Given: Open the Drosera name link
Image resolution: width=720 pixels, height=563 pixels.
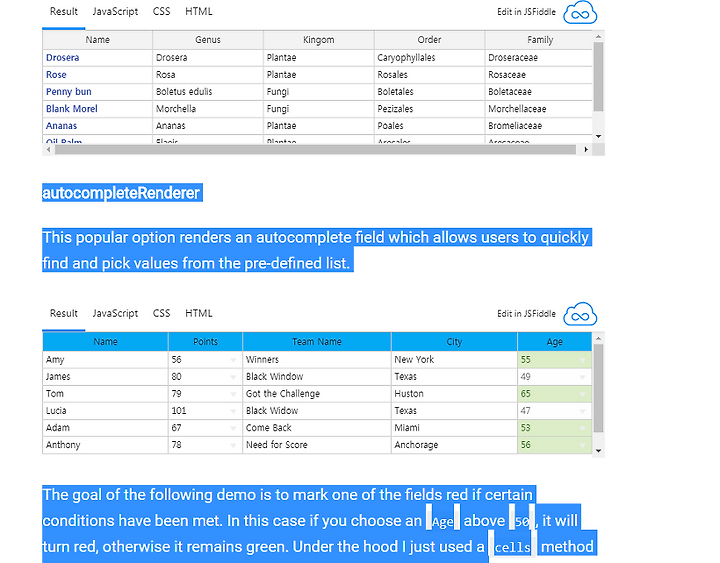Looking at the screenshot, I should point(62,58).
